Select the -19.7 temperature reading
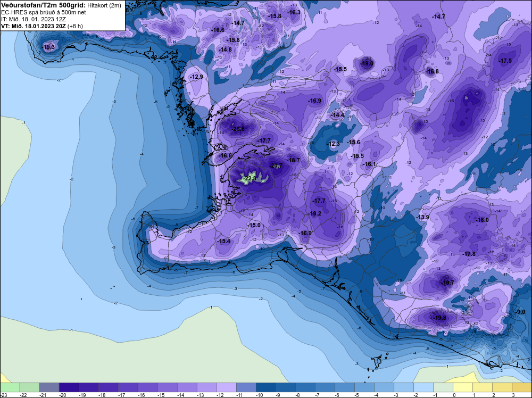This screenshot has height=398, width=532. pyautogui.click(x=448, y=283)
